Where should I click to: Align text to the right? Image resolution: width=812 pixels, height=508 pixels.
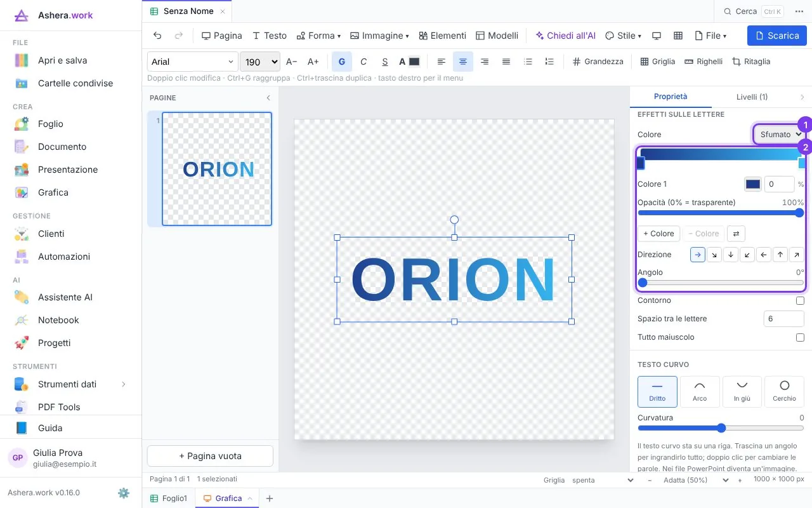tap(485, 62)
